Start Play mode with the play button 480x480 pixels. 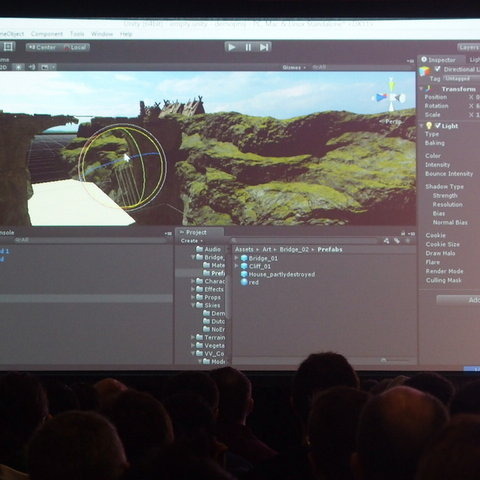[232, 47]
